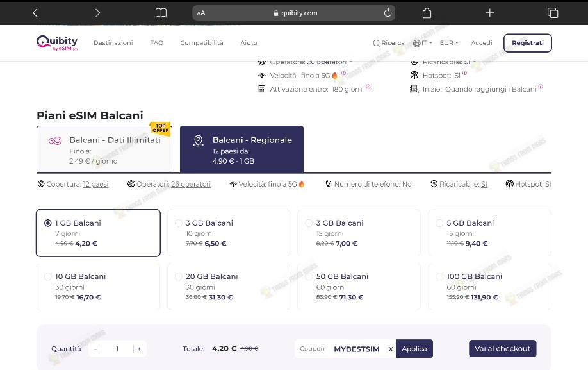
Task: Open the Aiuto menu item
Action: coord(249,43)
